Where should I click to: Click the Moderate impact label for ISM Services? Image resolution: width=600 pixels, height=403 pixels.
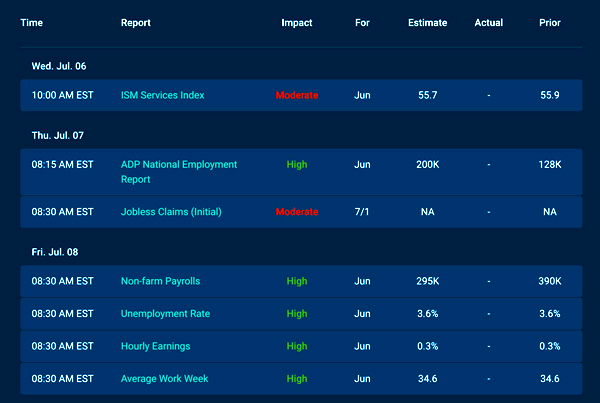tap(297, 95)
